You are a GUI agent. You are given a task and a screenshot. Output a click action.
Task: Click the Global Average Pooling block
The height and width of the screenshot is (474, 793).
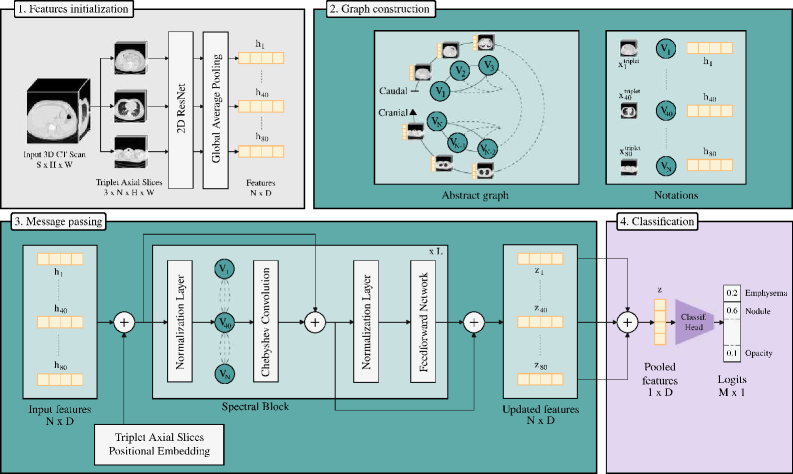click(x=216, y=109)
